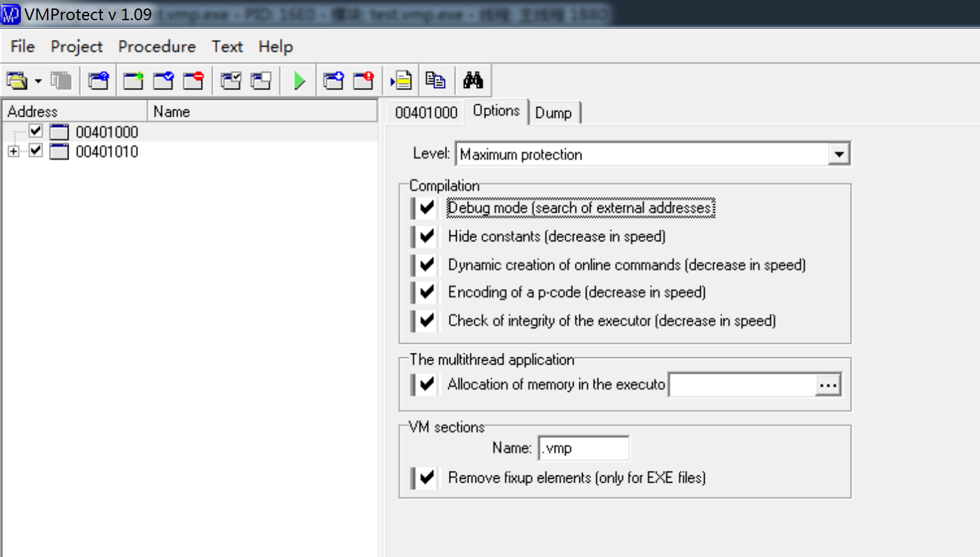Expand the 00401010 tree node

pyautogui.click(x=13, y=151)
